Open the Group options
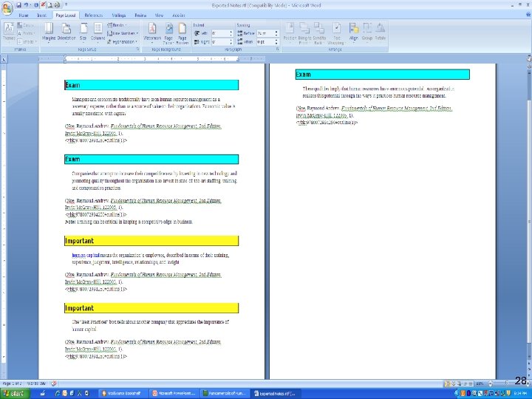The width and height of the screenshot is (532, 399). click(x=367, y=33)
